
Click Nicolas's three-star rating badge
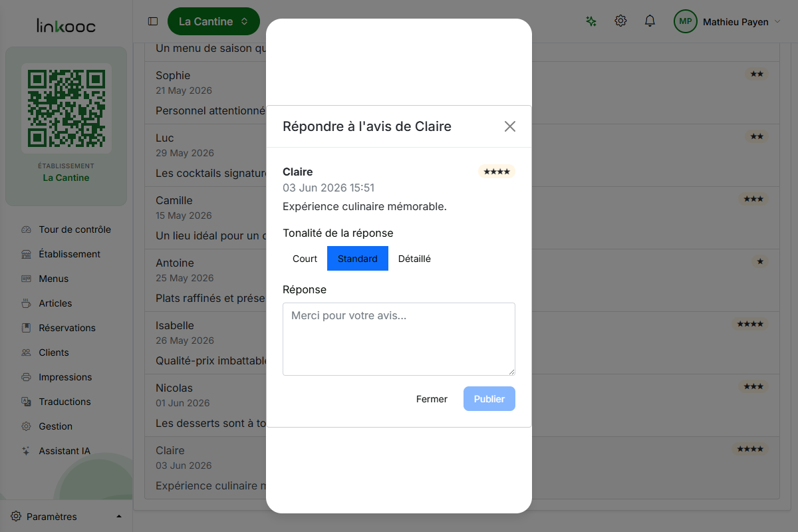coord(753,386)
